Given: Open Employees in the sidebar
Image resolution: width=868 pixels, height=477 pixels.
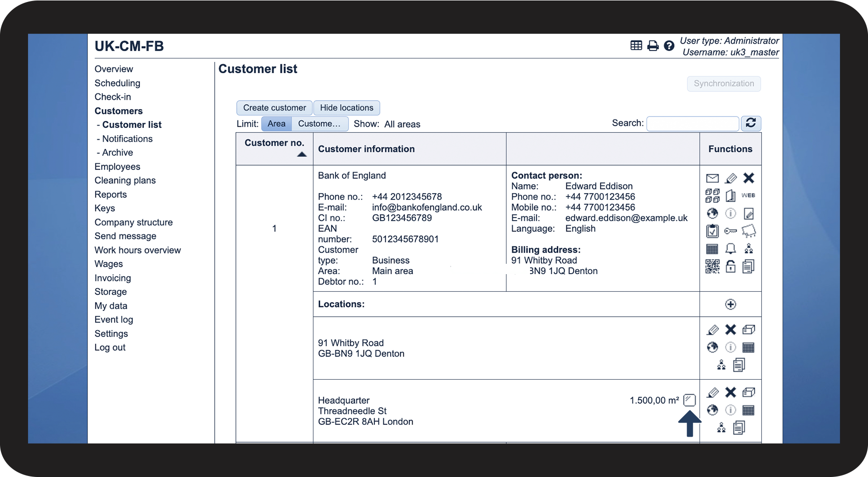Looking at the screenshot, I should coord(117,167).
